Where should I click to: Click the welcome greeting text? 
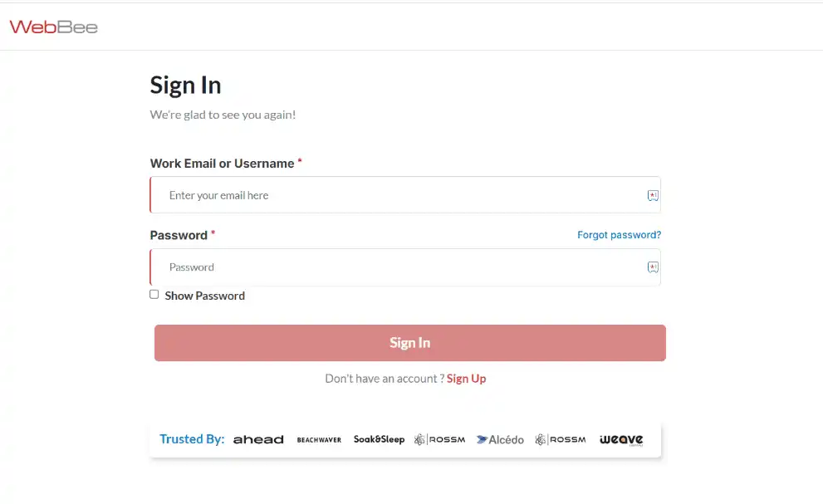[x=223, y=114]
